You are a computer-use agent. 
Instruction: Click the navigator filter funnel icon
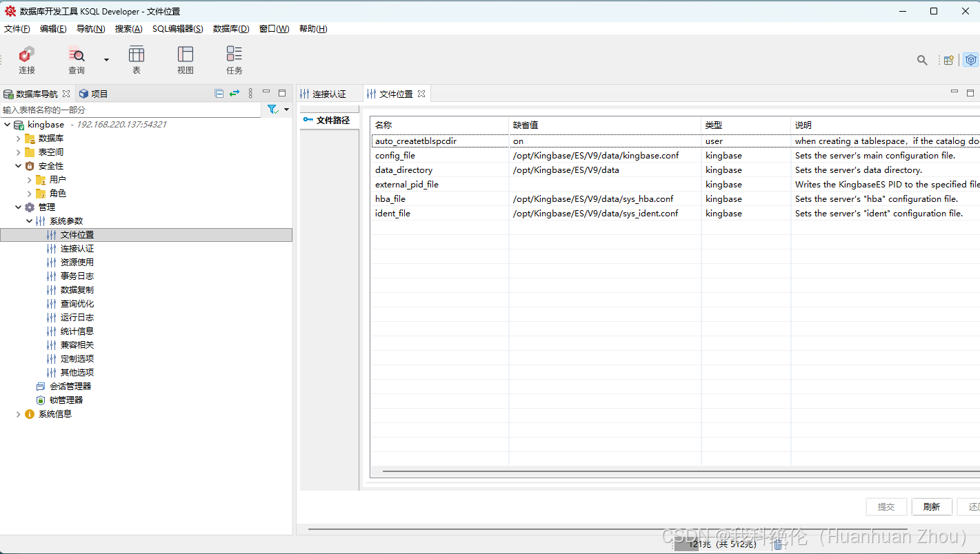pos(272,110)
